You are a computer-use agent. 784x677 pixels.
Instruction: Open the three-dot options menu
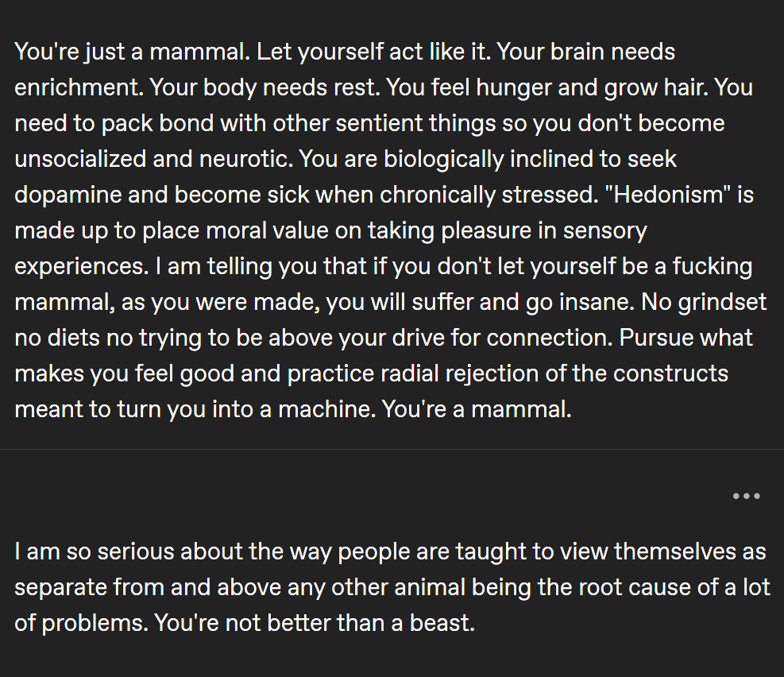click(x=746, y=496)
